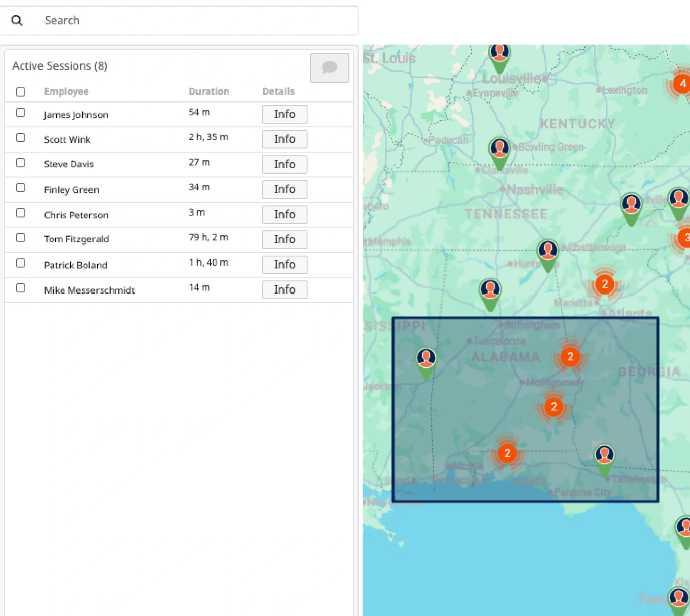The height and width of the screenshot is (616, 690).
Task: Click the search magnifier icon
Action: tap(17, 21)
